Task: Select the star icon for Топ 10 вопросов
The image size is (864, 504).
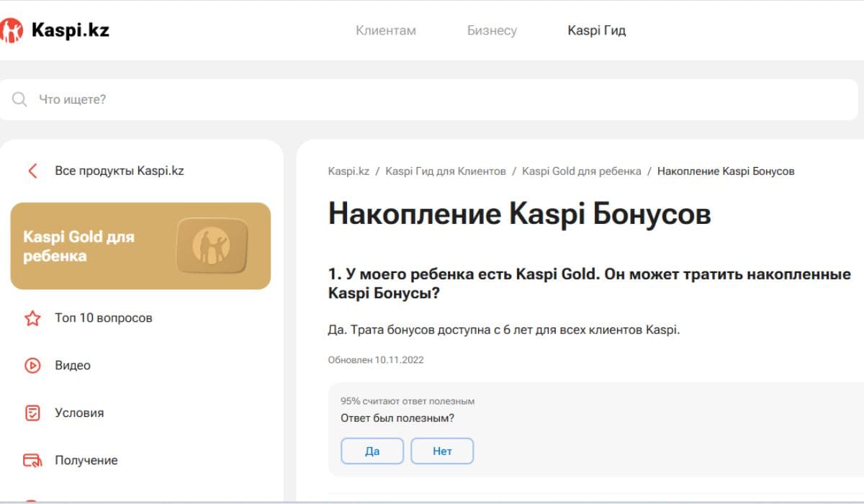Action: click(32, 318)
